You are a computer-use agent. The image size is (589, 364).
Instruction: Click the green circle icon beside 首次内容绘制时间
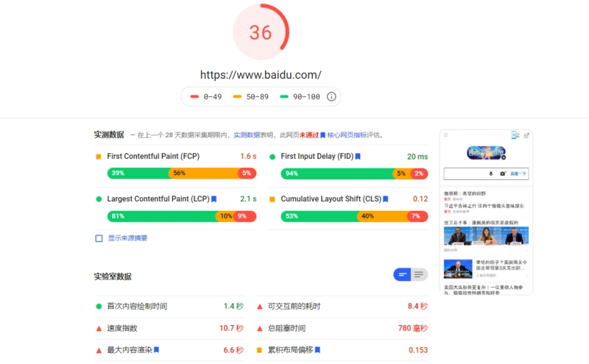point(99,306)
